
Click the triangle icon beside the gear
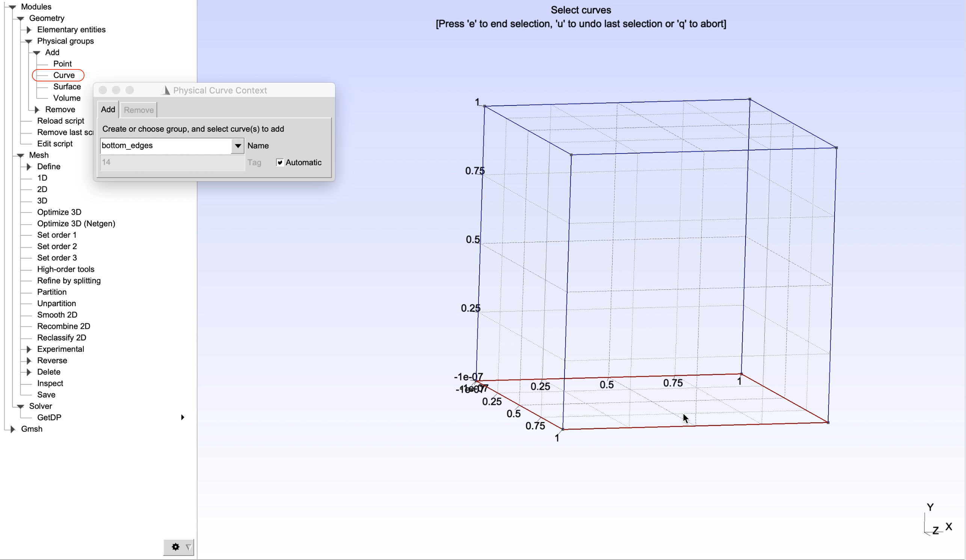[188, 547]
